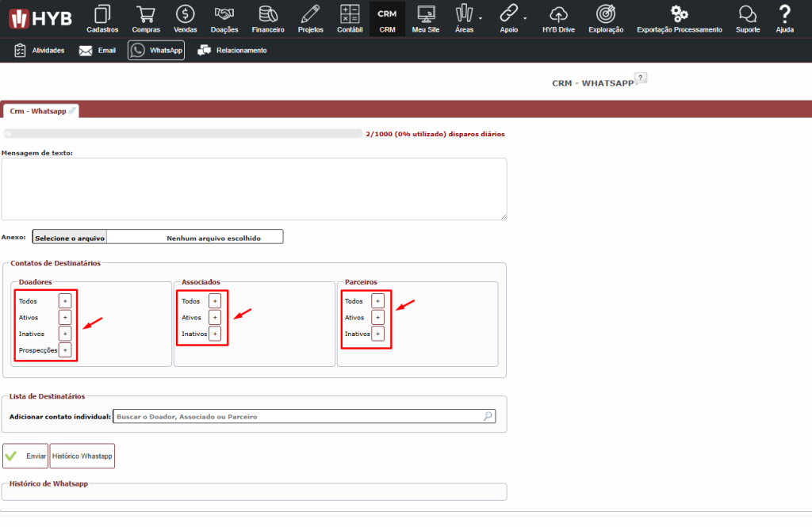Open Histórico Whastapp button
Screen dimensions: 812x527
(x=82, y=456)
